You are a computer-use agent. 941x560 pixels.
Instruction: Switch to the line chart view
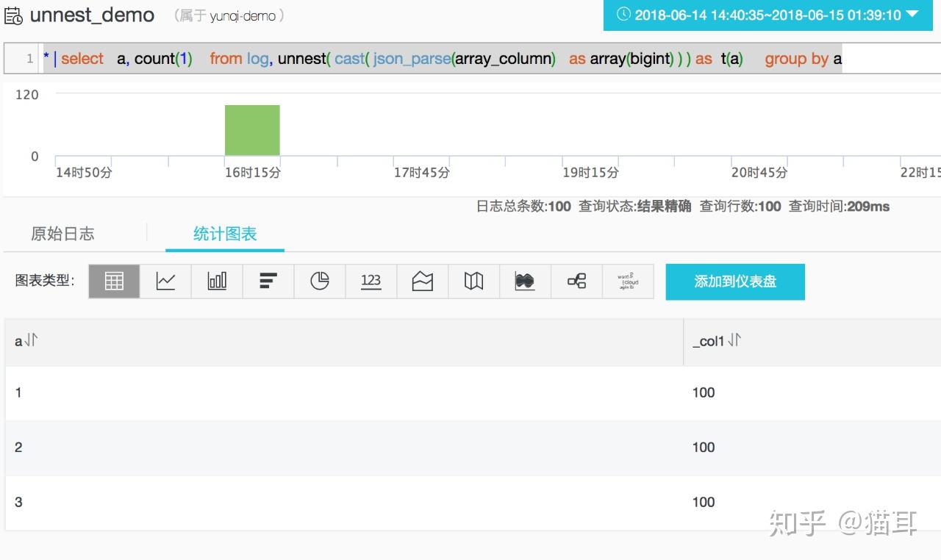pyautogui.click(x=165, y=281)
